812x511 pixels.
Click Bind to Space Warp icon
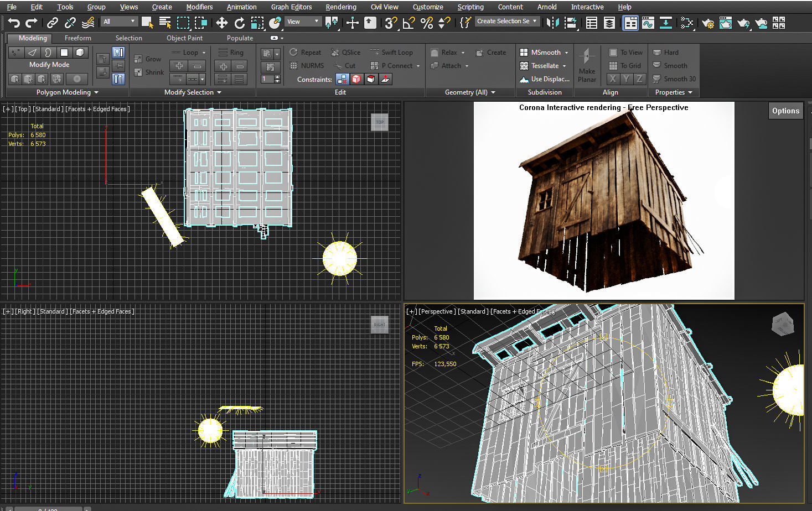[88, 23]
